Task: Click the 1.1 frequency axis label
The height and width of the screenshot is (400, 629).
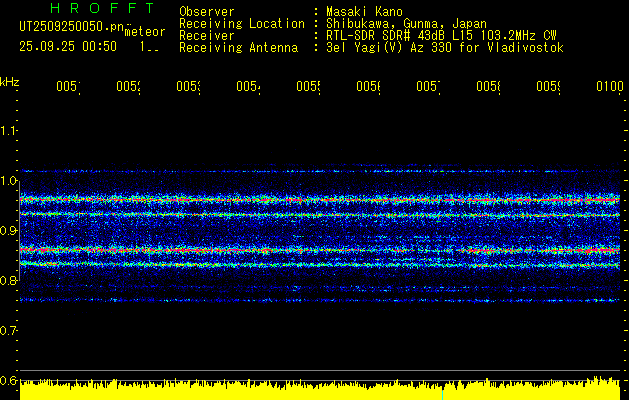Action: [x=8, y=131]
